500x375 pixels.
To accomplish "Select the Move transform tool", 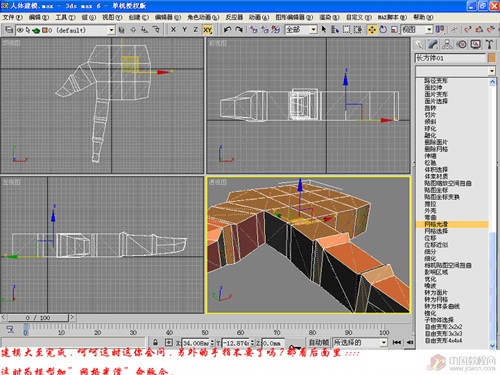I will coord(372,30).
